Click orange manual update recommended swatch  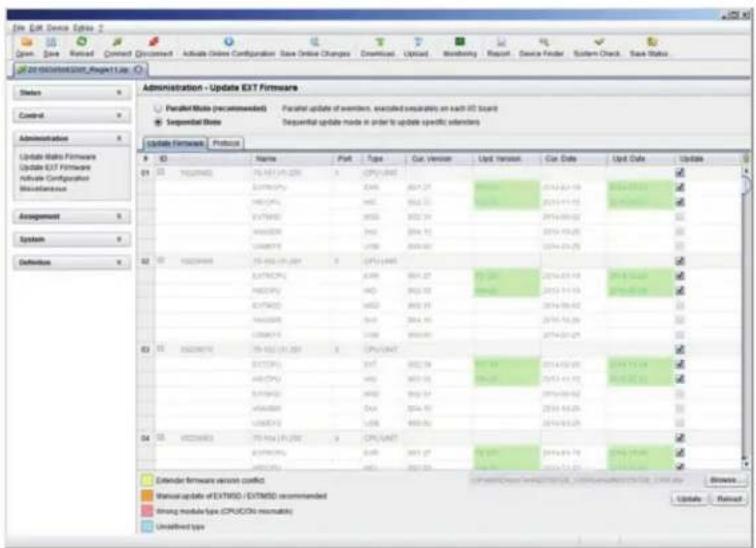(x=147, y=496)
